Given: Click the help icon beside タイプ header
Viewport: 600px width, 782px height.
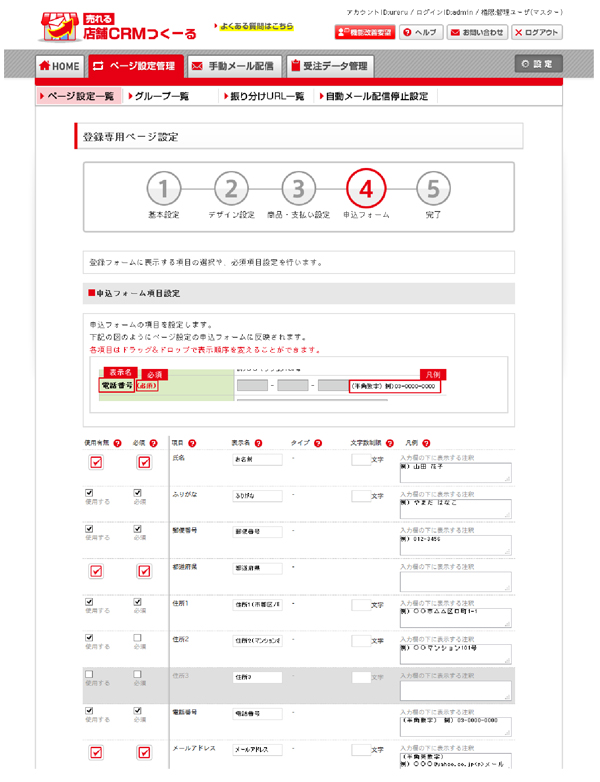Looking at the screenshot, I should point(317,443).
